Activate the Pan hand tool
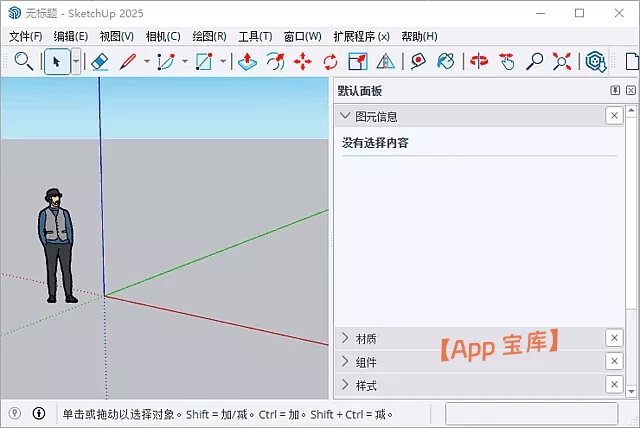This screenshot has width=640, height=428. (x=507, y=62)
